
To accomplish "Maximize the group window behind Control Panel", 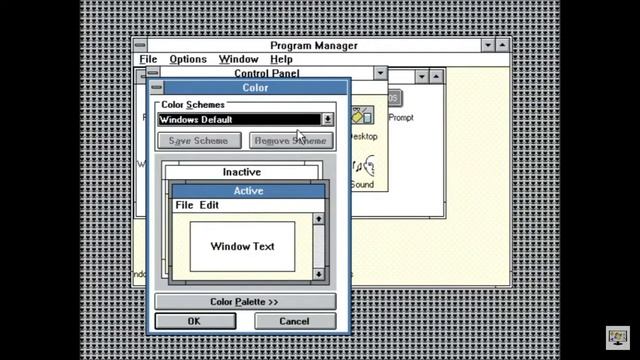I will (x=436, y=76).
